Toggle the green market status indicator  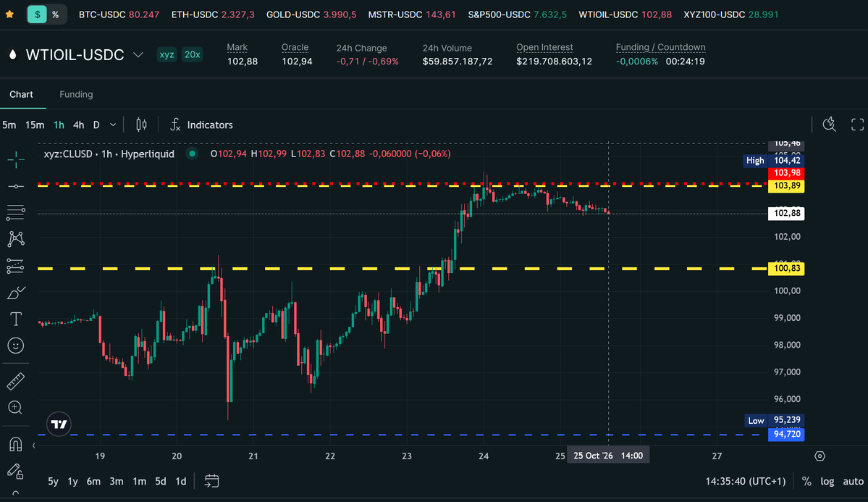click(x=192, y=154)
